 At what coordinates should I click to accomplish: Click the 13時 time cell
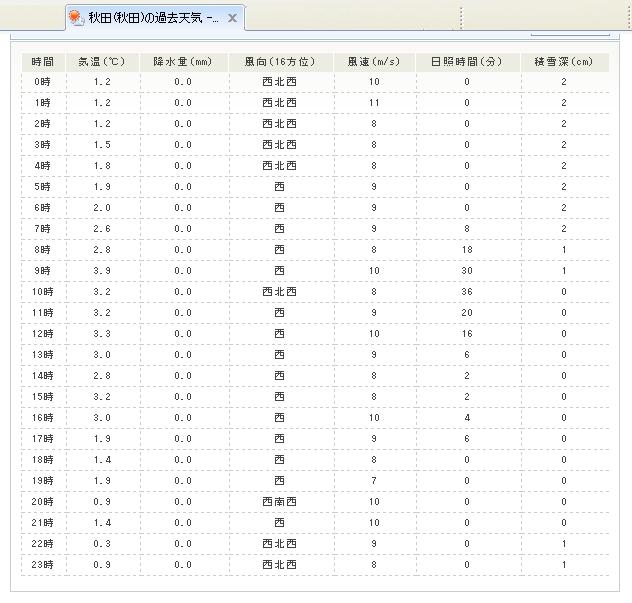click(42, 355)
